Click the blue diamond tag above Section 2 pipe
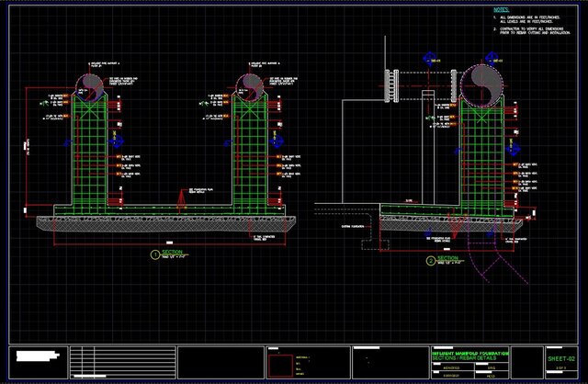588x384 pixels. [429, 62]
